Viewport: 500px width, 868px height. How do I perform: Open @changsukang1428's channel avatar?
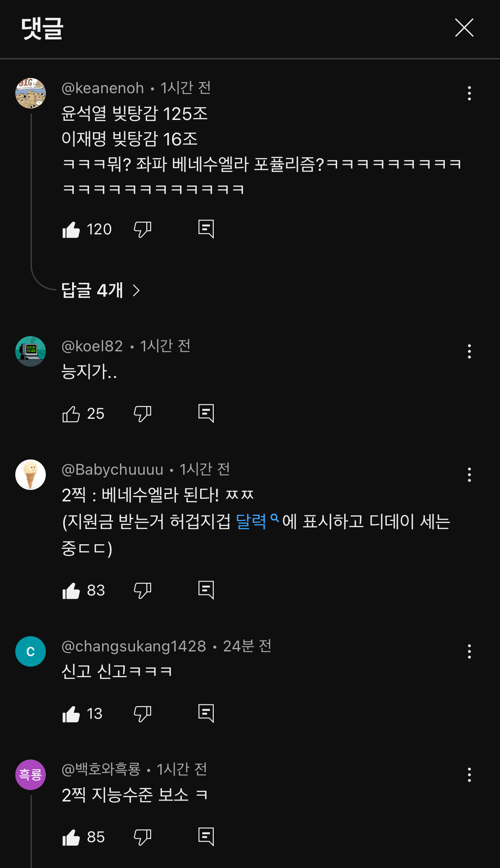point(31,651)
